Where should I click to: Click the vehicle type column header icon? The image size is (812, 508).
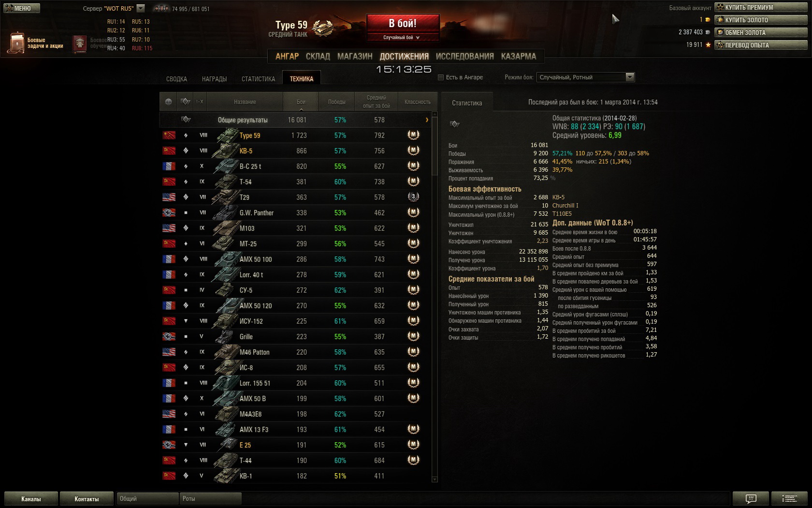tap(185, 102)
